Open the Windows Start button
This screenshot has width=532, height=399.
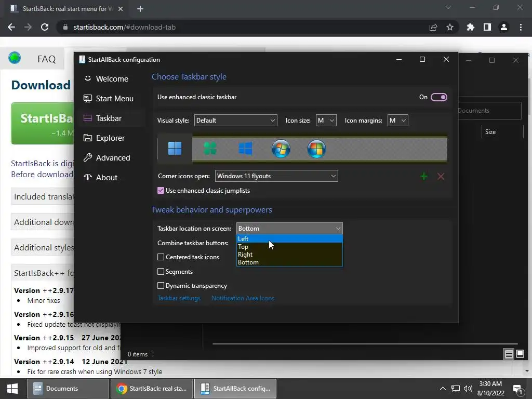pyautogui.click(x=12, y=389)
